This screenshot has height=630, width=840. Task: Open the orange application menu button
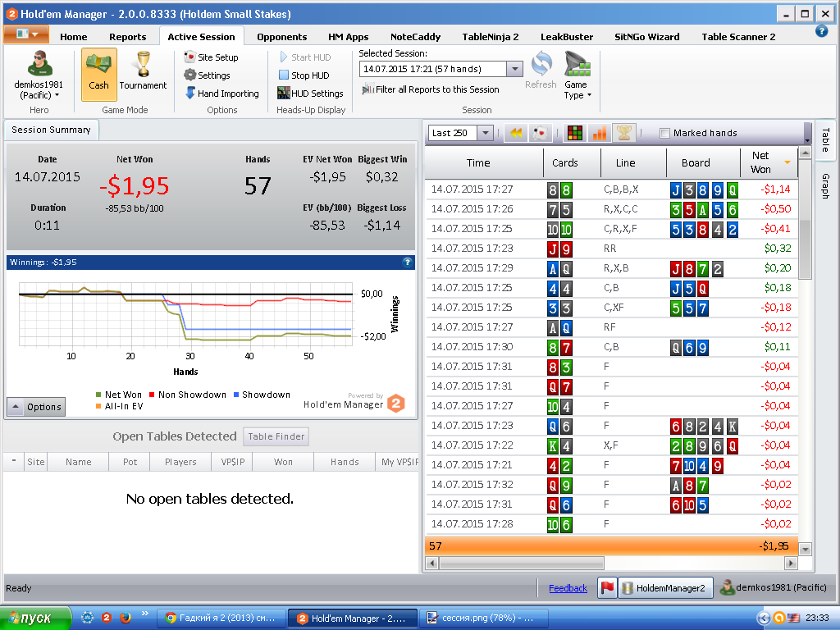coord(26,34)
